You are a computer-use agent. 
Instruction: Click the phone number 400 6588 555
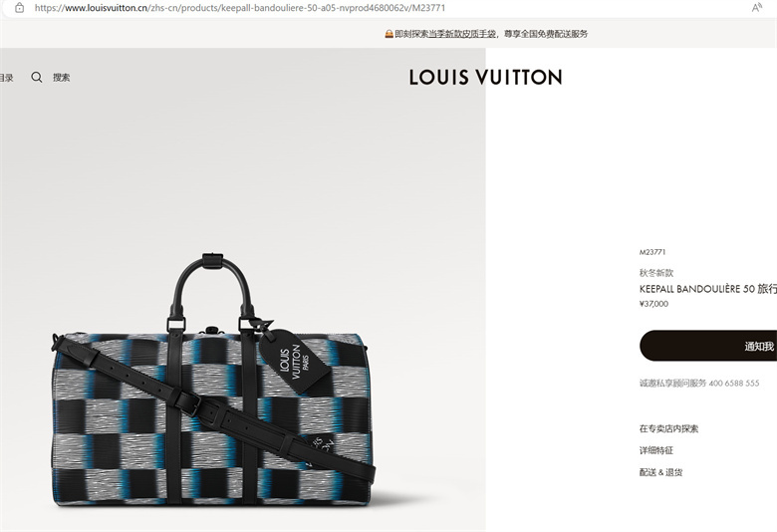click(x=734, y=383)
